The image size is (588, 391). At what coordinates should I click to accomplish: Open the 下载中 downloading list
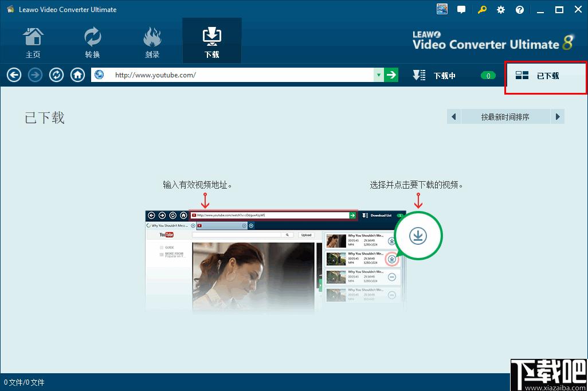click(434, 76)
